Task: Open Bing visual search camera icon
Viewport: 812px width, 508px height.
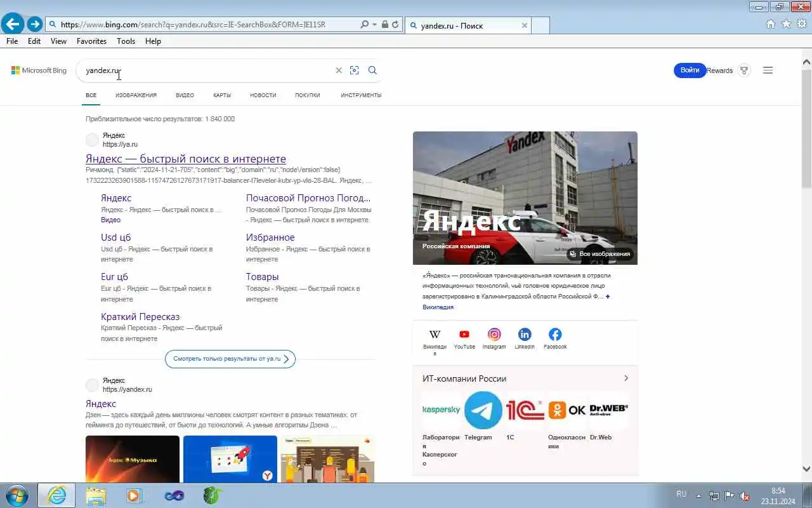Action: click(355, 70)
